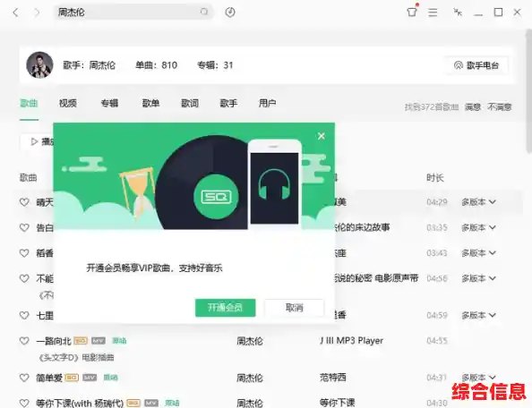
Task: Click the search magnifier icon
Action: coord(204,12)
